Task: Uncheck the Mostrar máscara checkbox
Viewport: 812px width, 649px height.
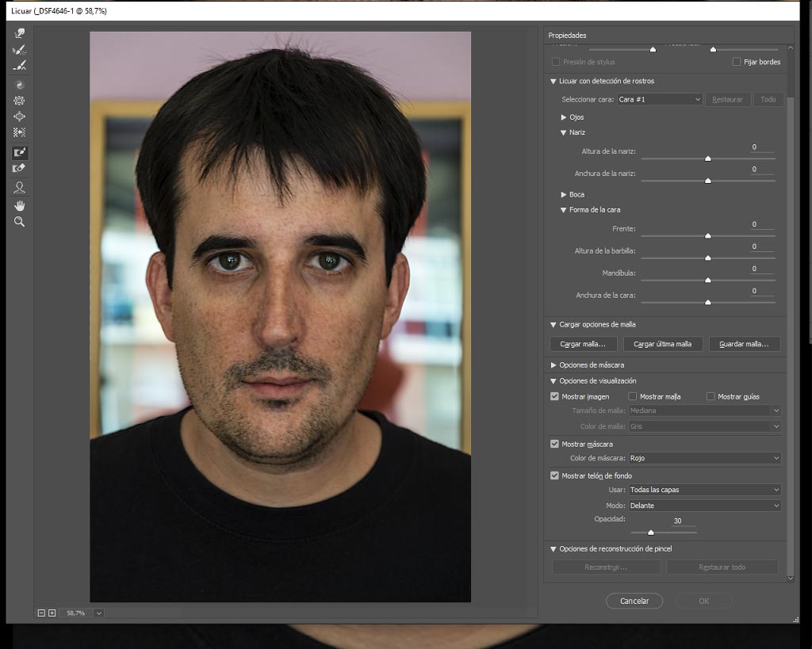Action: [x=554, y=444]
